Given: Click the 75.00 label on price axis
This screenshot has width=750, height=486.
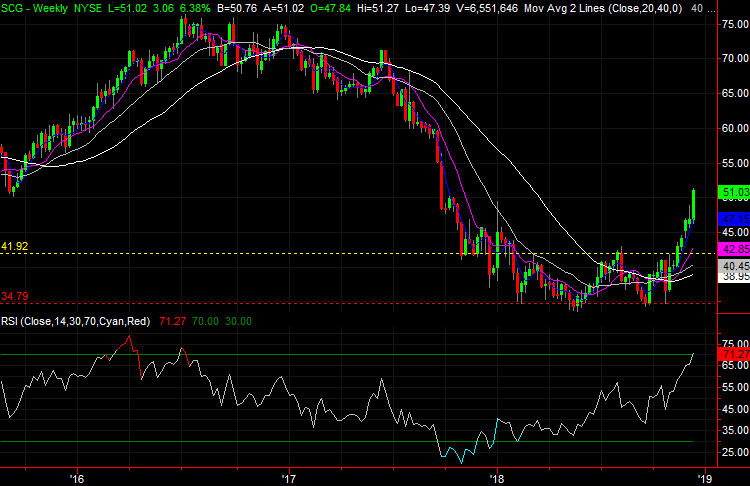Looking at the screenshot, I should click(x=734, y=26).
